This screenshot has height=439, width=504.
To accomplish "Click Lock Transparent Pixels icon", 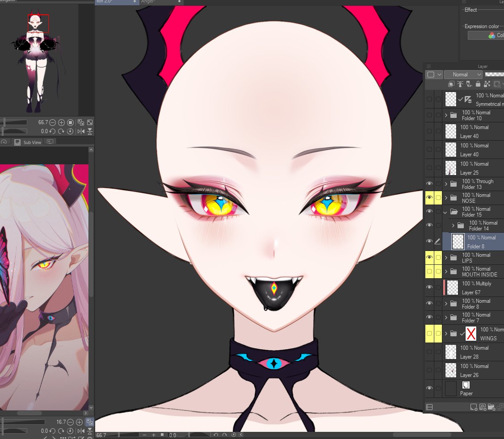I will (x=487, y=84).
